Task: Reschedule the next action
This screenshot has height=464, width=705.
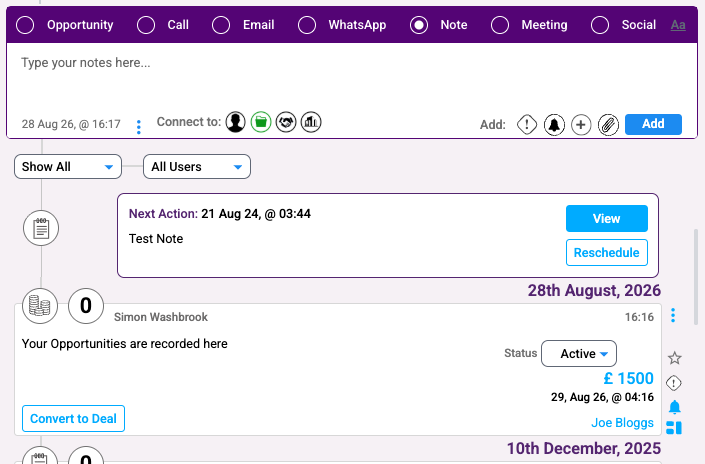Action: point(607,253)
